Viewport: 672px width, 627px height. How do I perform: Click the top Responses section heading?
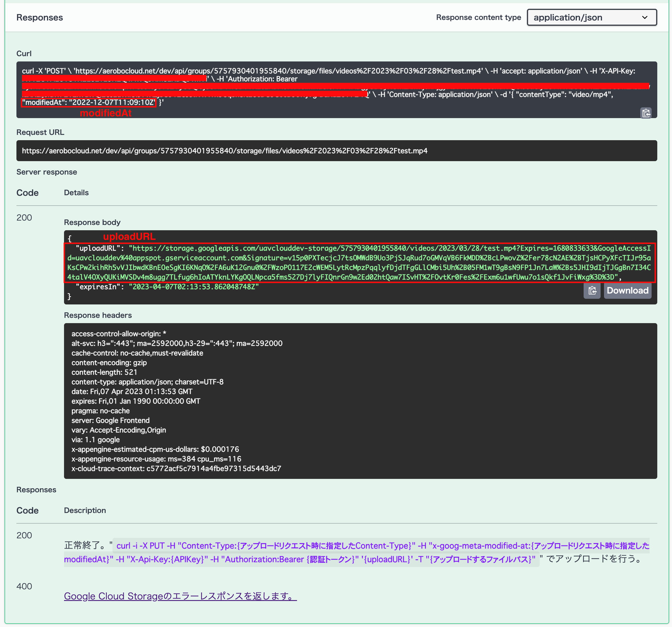(40, 18)
